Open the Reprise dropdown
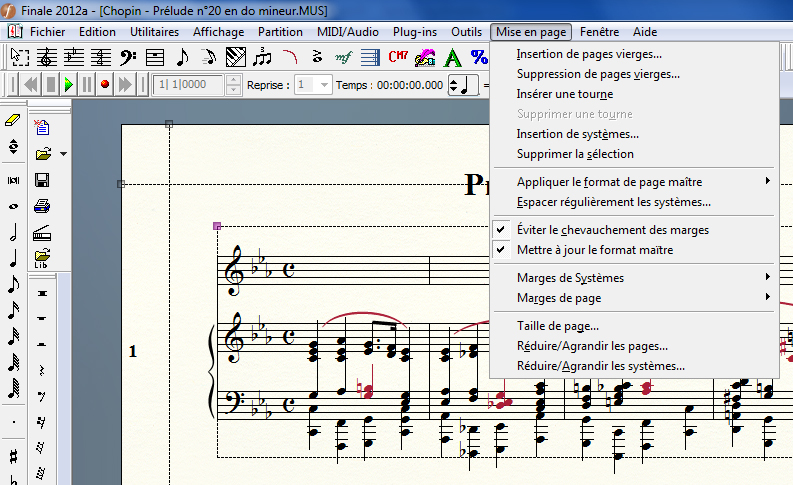 coord(324,85)
